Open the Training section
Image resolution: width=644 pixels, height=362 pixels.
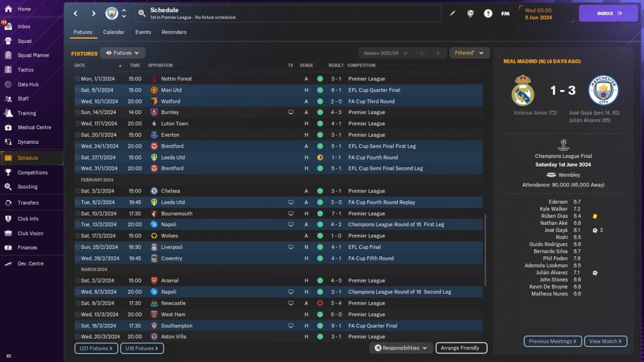27,113
